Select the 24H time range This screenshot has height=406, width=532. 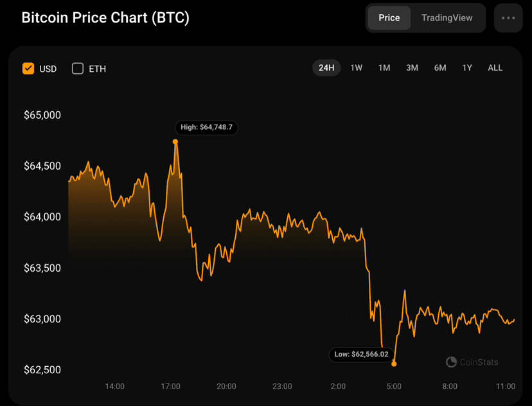click(326, 68)
